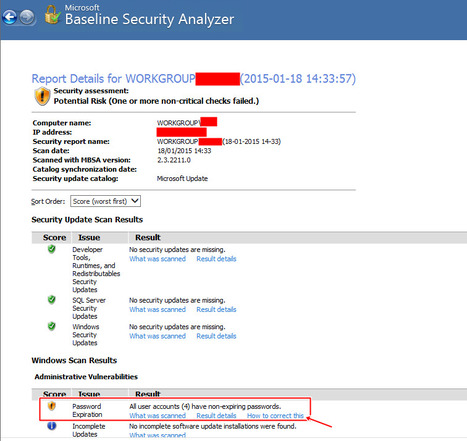This screenshot has width=467, height=441.
Task: Click 'Baseline Security Analyzer' title text
Action: [149, 19]
